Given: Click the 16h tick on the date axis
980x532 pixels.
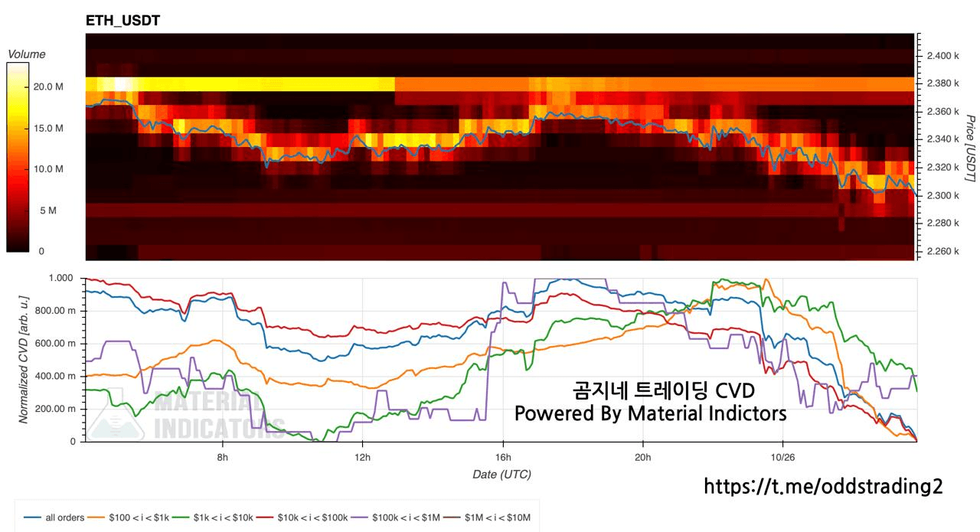Looking at the screenshot, I should click(502, 457).
